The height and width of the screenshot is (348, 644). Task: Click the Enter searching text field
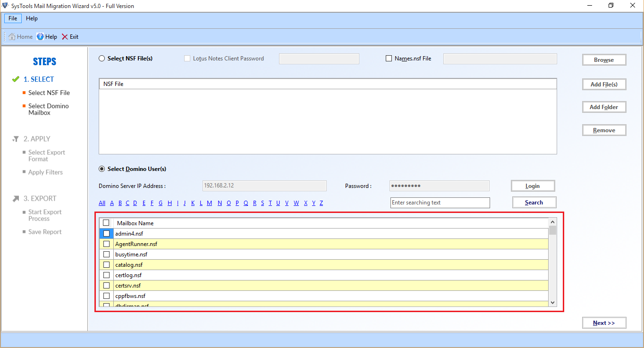point(440,203)
